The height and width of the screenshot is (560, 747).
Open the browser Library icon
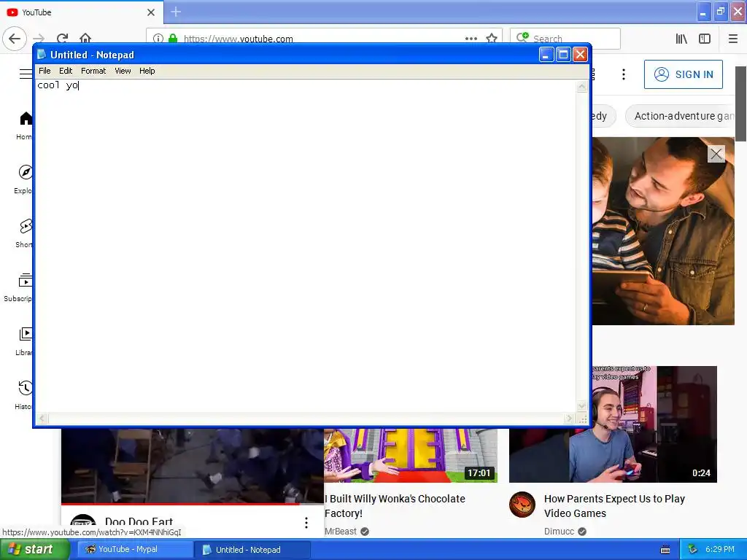(x=681, y=39)
